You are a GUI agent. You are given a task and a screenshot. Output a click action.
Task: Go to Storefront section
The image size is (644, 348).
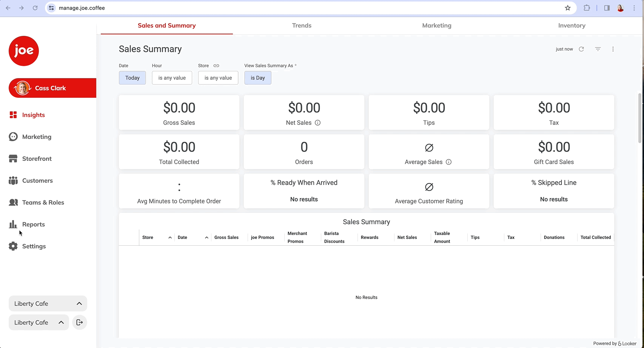(x=37, y=159)
